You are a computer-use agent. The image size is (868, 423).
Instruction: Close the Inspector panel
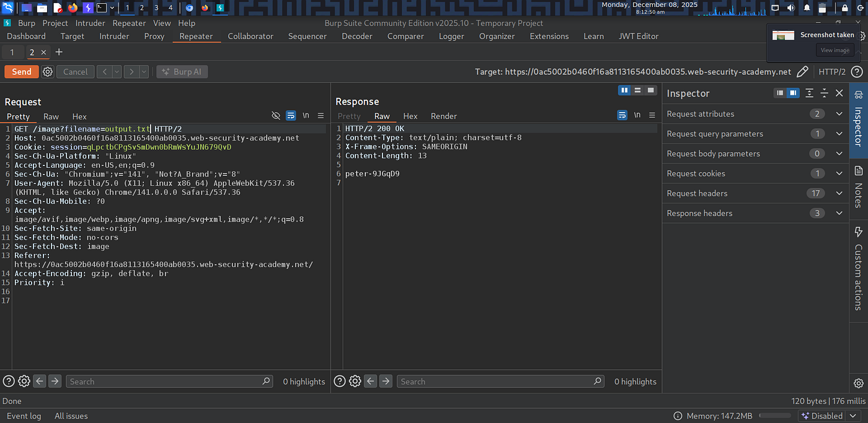[x=839, y=93]
